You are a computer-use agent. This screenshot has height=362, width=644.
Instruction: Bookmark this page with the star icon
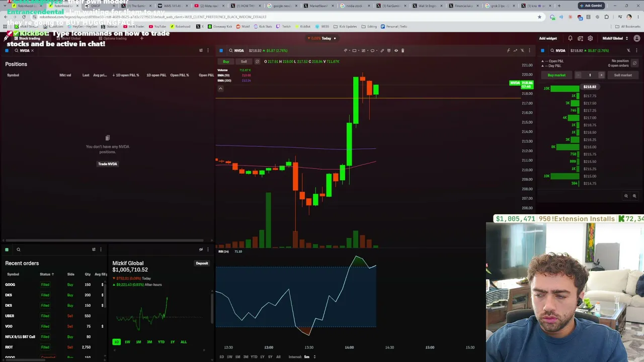(539, 17)
